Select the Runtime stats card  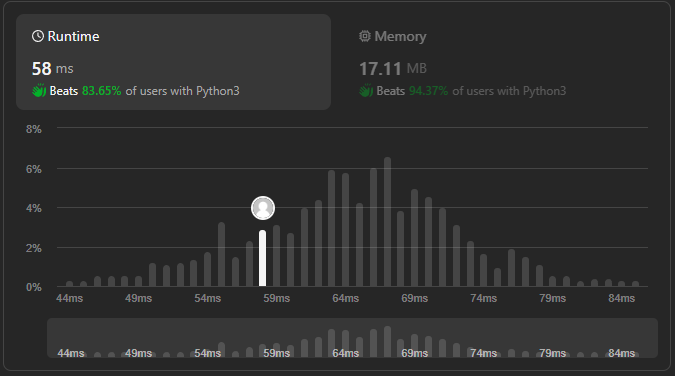pos(173,62)
